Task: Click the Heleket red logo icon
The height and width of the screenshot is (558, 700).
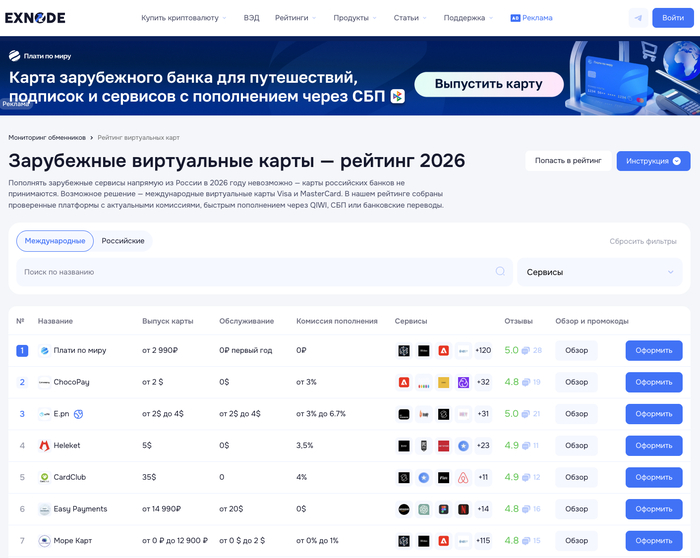Action: coord(44,446)
